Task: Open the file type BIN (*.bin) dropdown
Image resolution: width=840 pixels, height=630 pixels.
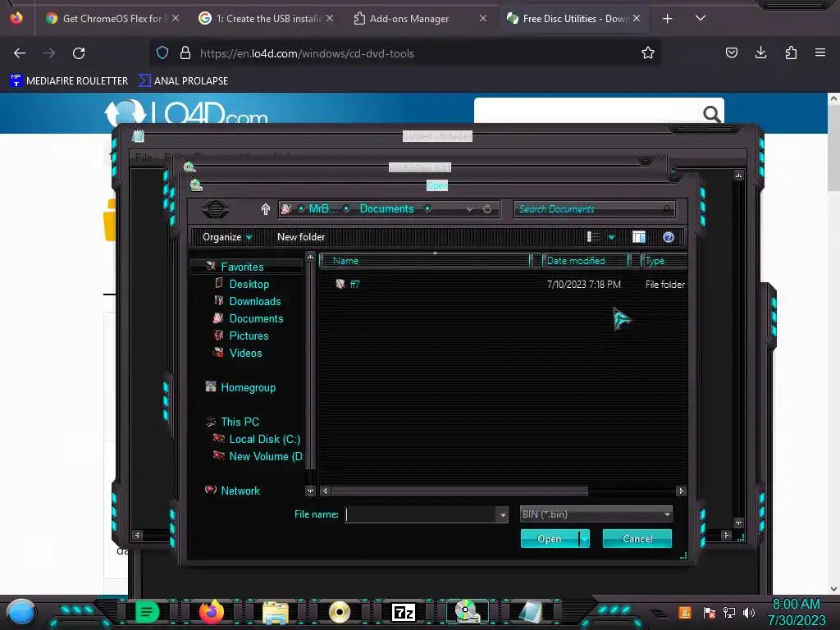Action: (x=596, y=514)
